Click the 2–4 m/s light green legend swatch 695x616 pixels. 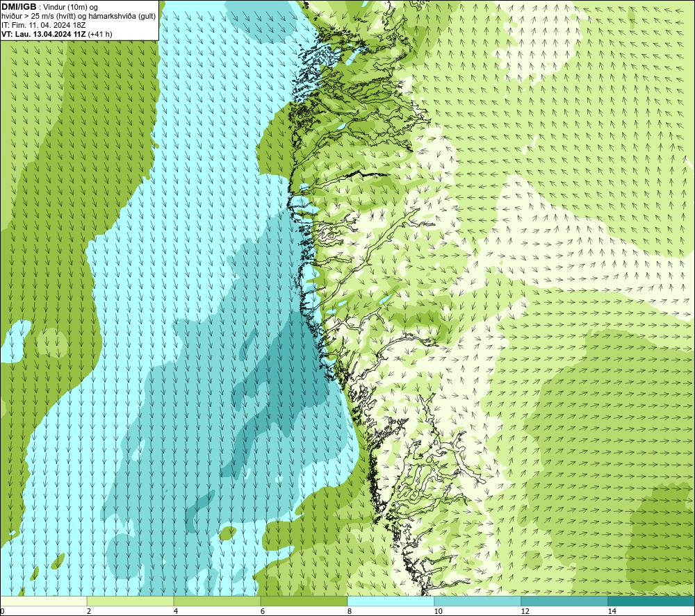[x=131, y=601]
